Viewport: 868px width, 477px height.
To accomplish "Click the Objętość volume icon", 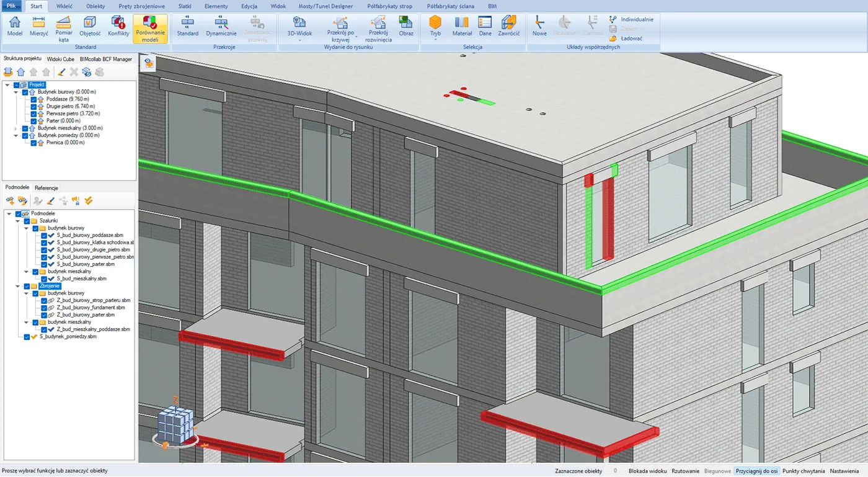I will pos(90,27).
